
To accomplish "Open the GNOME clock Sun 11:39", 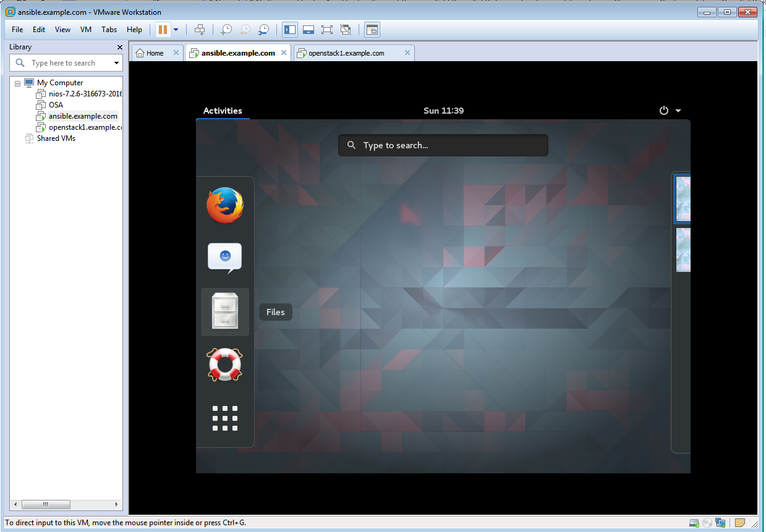I will point(443,111).
